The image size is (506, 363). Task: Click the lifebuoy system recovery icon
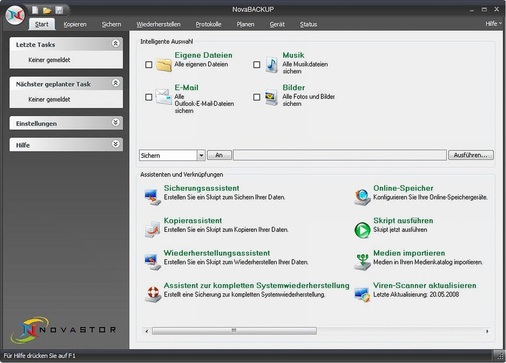(153, 294)
